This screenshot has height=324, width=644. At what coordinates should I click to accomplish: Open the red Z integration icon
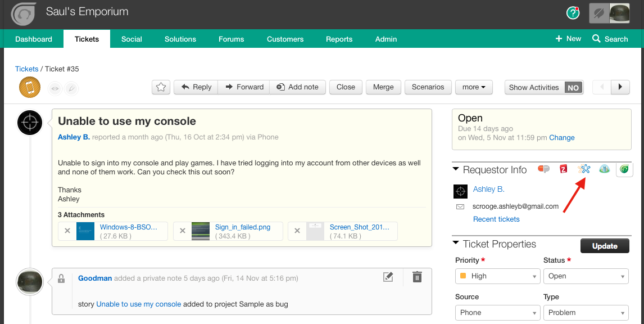click(564, 169)
